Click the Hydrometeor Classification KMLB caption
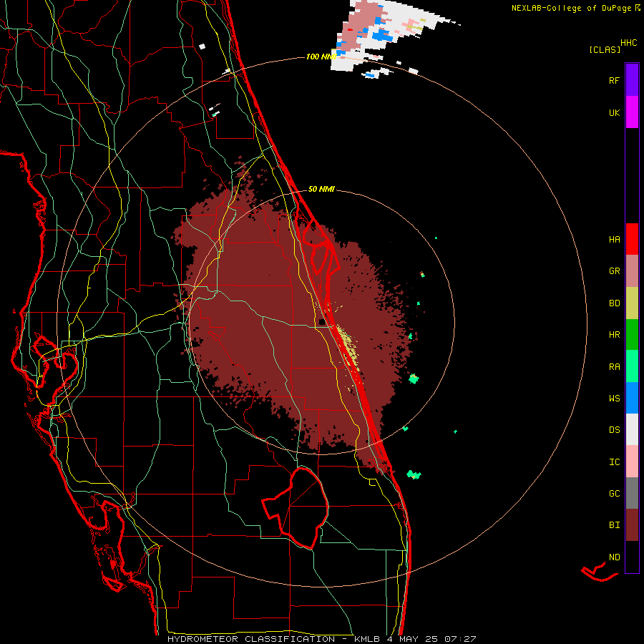Viewport: 644px width, 644px height. coord(322,639)
